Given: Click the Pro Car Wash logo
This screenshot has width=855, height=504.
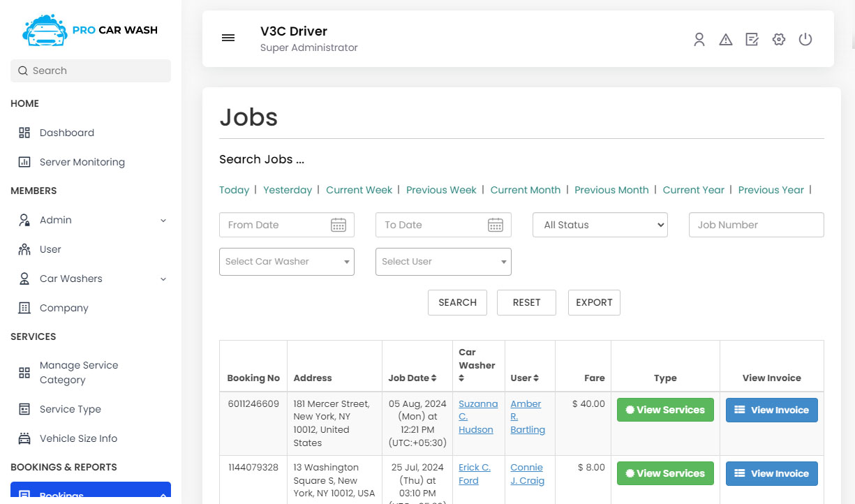Looking at the screenshot, I should pos(90,30).
